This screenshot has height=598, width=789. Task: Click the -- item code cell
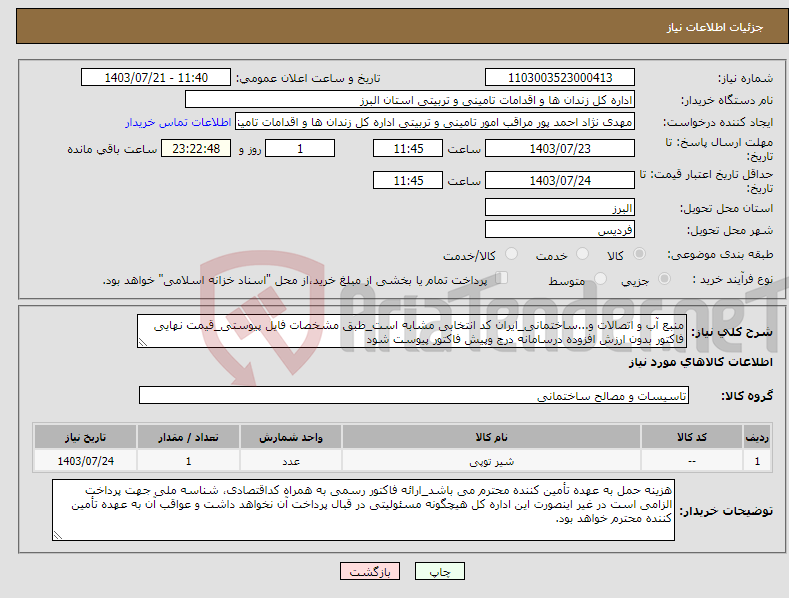(x=691, y=461)
